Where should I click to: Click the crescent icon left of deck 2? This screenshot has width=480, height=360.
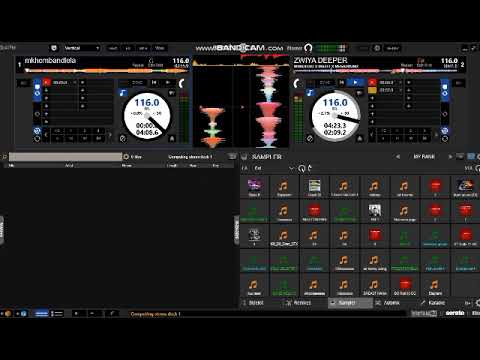pyautogui.click(x=296, y=83)
